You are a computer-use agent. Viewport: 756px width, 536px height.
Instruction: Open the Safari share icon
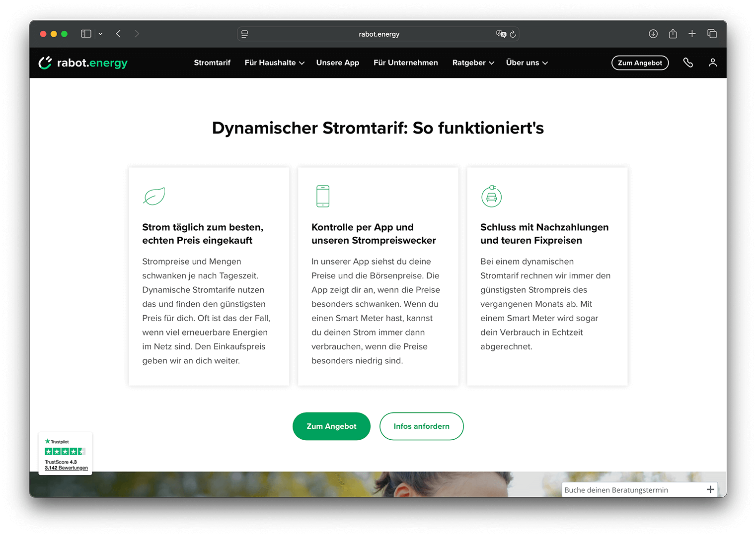click(x=673, y=34)
